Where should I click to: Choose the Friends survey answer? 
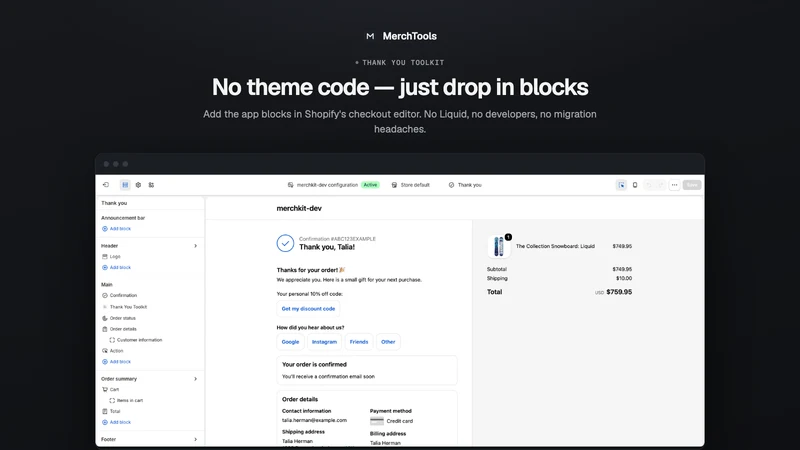point(359,342)
